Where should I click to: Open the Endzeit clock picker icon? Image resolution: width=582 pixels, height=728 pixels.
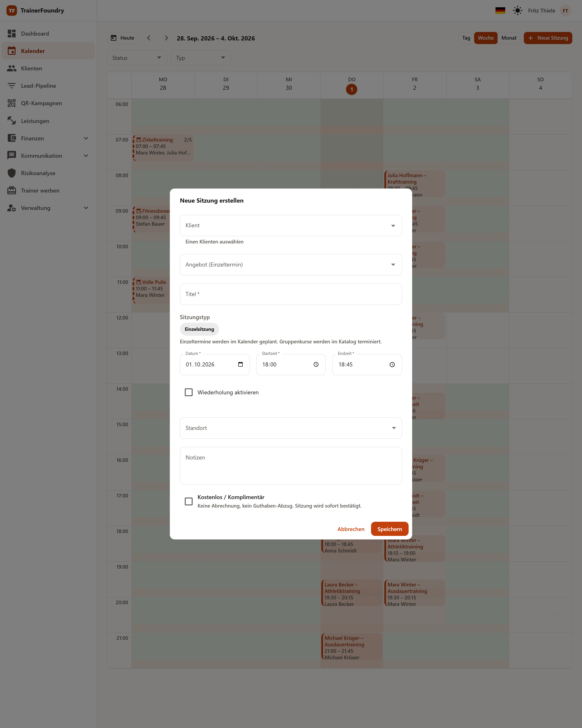pyautogui.click(x=392, y=364)
